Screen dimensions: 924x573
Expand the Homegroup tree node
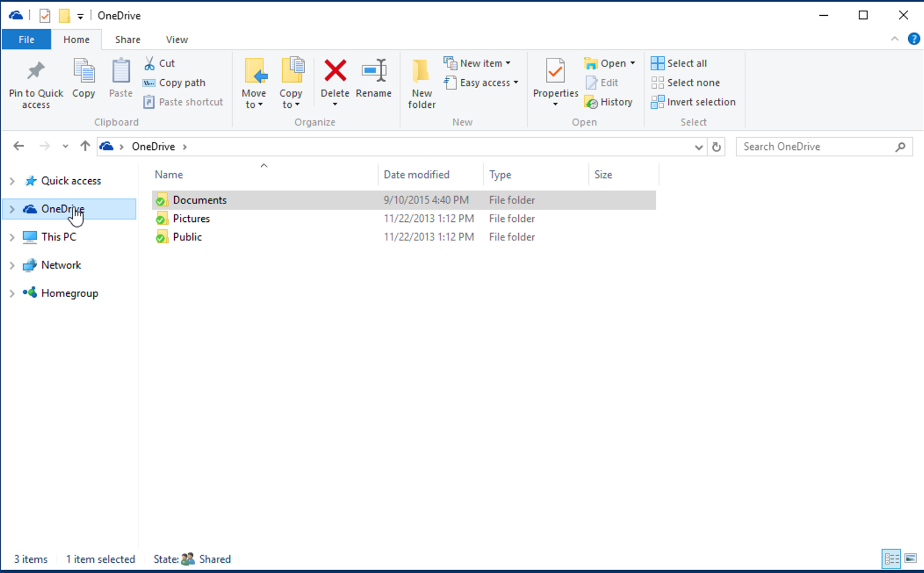(12, 293)
